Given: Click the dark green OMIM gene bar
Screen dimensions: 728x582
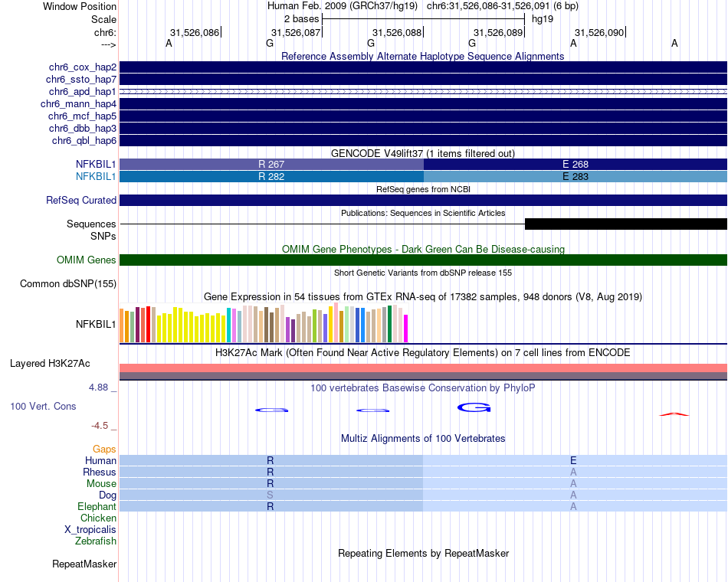Looking at the screenshot, I should [x=423, y=260].
